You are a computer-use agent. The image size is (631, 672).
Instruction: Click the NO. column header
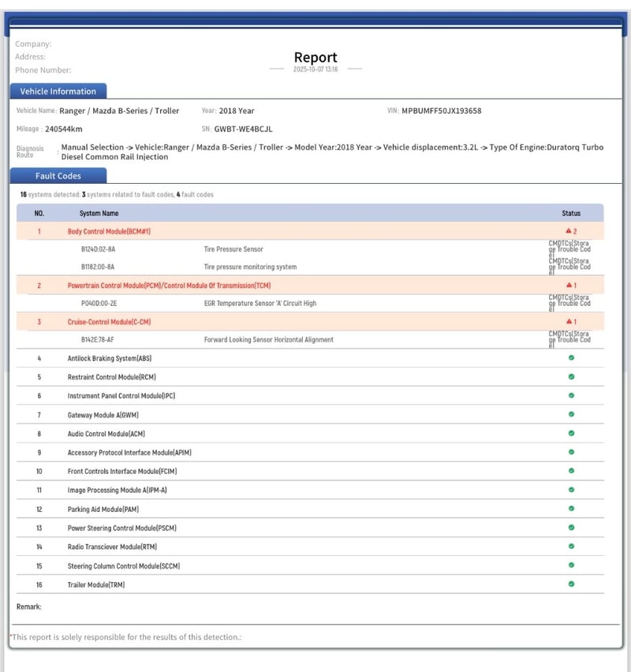39,213
